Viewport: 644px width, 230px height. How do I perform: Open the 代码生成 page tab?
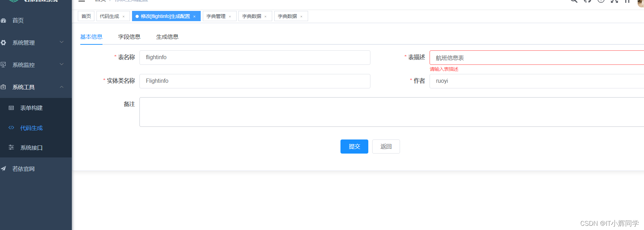113,16
